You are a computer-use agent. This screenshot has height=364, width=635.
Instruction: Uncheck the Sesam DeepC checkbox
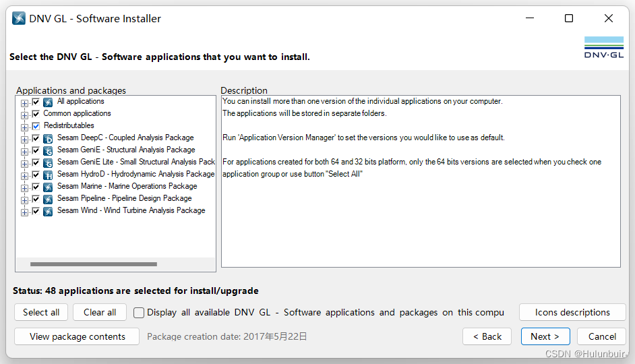click(x=36, y=138)
